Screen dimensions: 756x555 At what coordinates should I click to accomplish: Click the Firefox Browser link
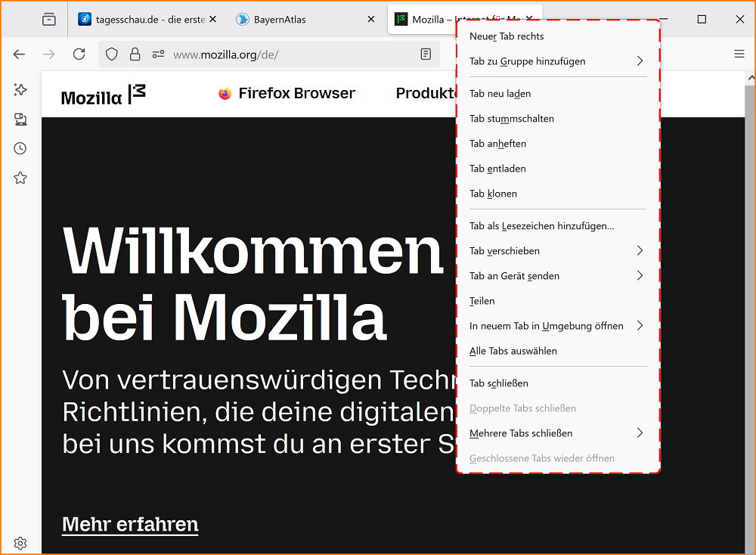click(296, 92)
